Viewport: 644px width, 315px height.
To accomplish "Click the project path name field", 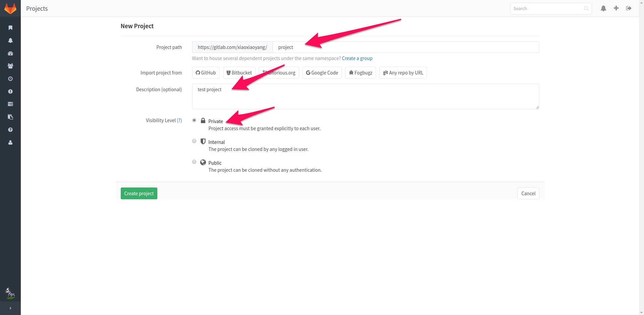I will (x=406, y=47).
